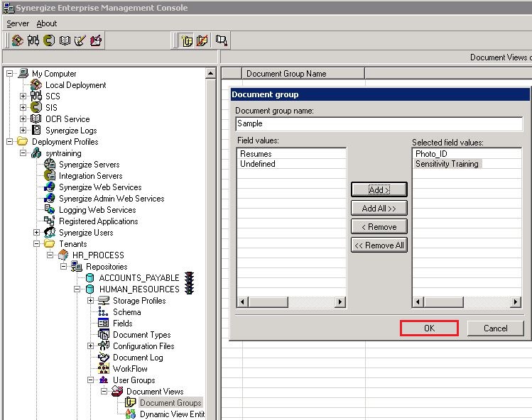Click the SCS toolbar icon
Image resolution: width=532 pixels, height=420 pixels.
33,40
